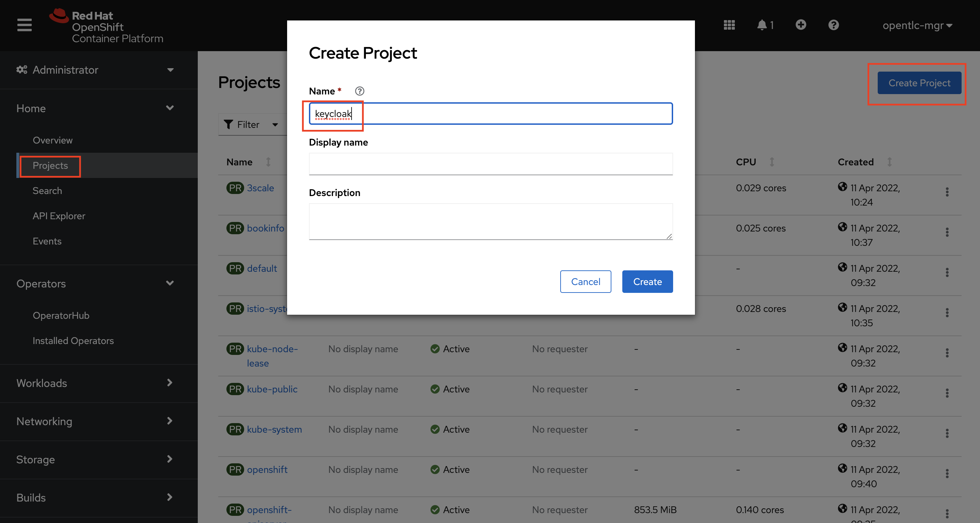The image size is (980, 523).
Task: Click the globe icon in 3scale Created cell
Action: pyautogui.click(x=842, y=187)
